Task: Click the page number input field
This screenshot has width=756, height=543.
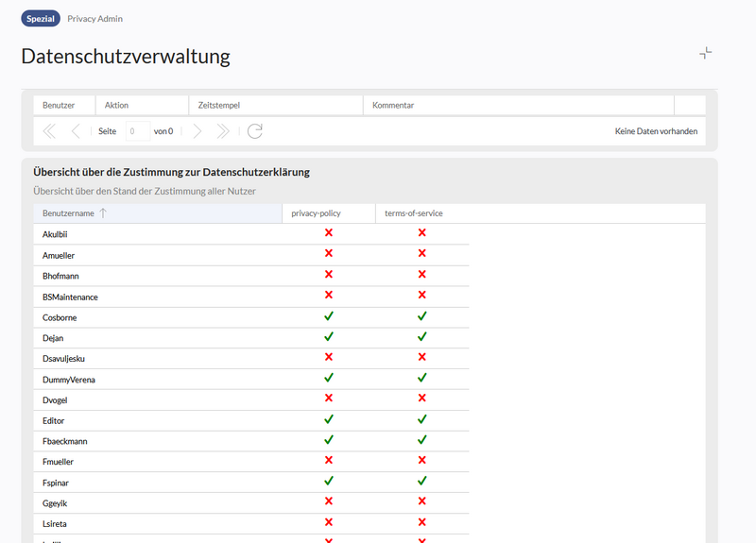Action: (137, 131)
